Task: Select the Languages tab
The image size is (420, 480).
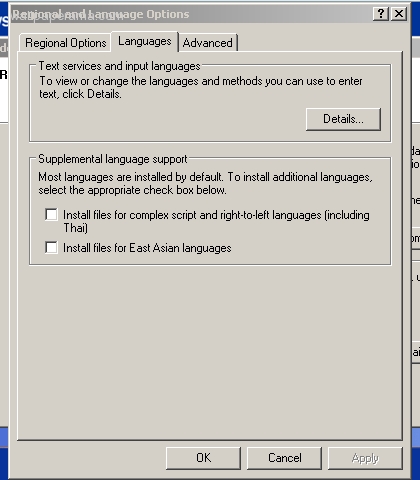Action: 145,41
